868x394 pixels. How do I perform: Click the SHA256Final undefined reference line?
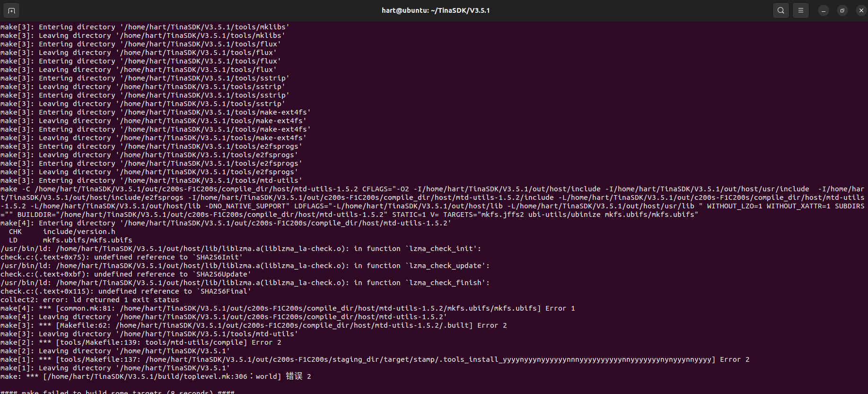tap(126, 291)
